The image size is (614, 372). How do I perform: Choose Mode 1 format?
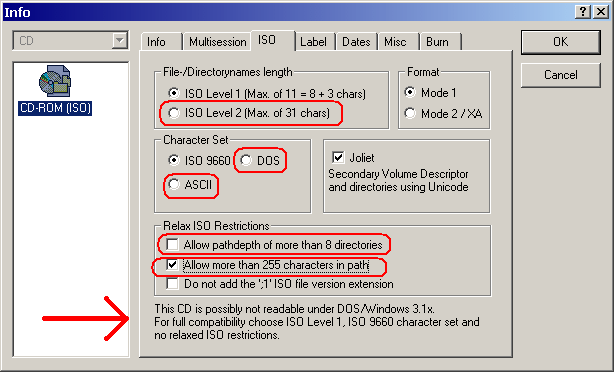pyautogui.click(x=410, y=92)
